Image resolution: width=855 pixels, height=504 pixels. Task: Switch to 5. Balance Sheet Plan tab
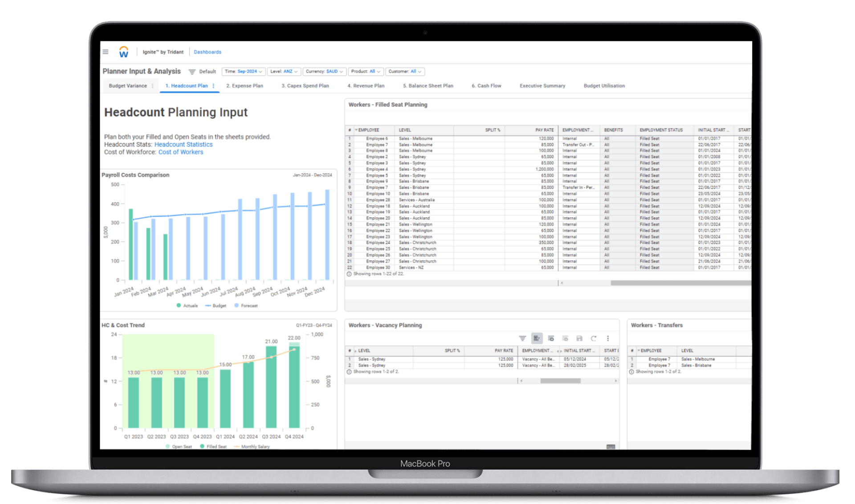pos(428,86)
